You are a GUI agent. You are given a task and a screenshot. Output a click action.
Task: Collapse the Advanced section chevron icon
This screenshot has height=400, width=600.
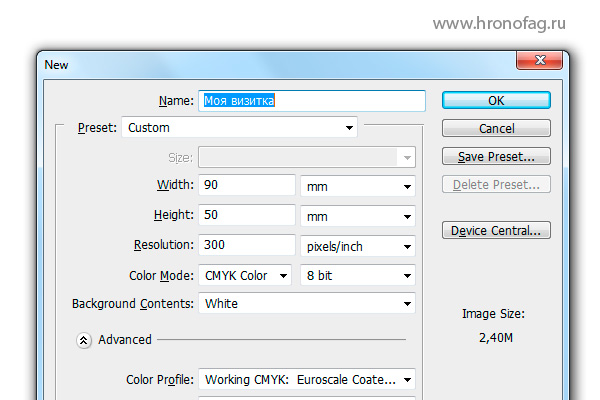click(x=83, y=340)
